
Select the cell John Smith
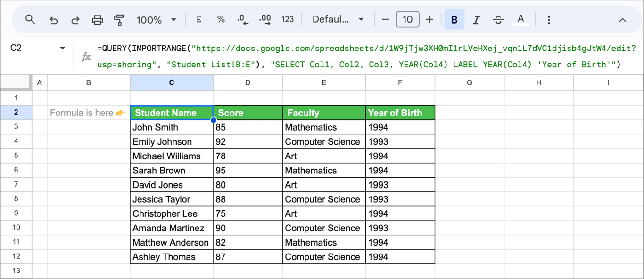172,127
